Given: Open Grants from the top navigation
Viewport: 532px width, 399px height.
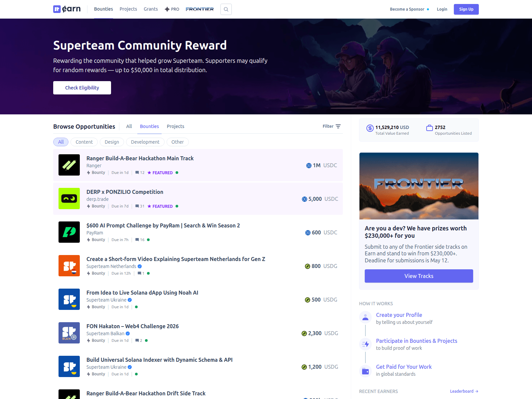Looking at the screenshot, I should 151,9.
